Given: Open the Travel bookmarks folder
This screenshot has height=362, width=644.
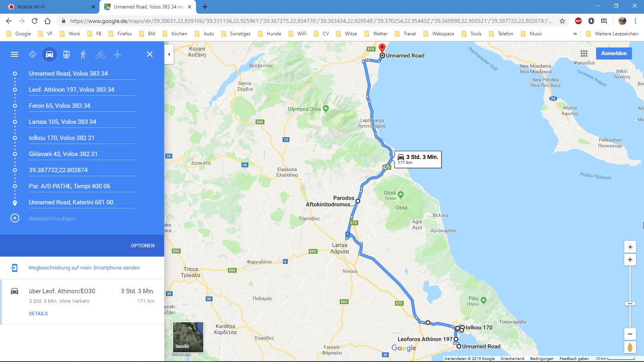Looking at the screenshot, I should [x=405, y=34].
